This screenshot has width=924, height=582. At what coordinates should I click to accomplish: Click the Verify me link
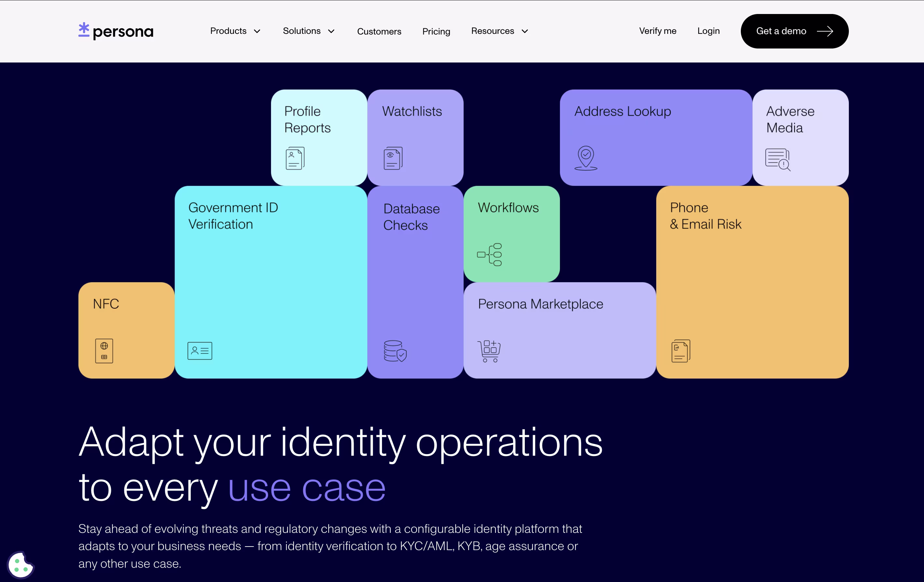(x=658, y=31)
